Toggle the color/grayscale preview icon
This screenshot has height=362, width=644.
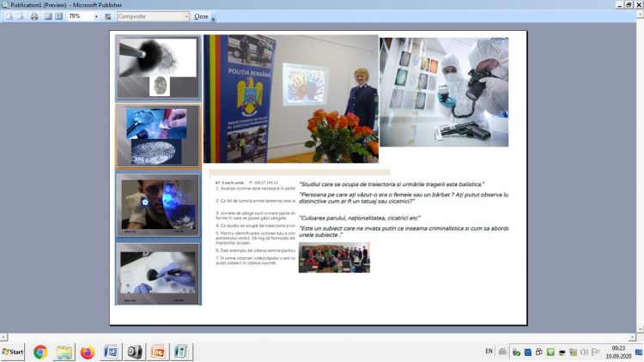[108, 16]
